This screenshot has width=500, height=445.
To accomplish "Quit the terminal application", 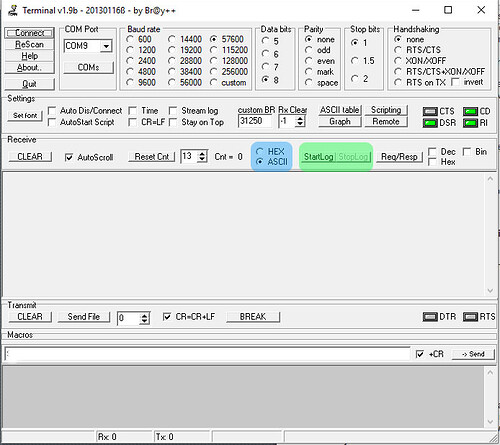I will click(29, 84).
